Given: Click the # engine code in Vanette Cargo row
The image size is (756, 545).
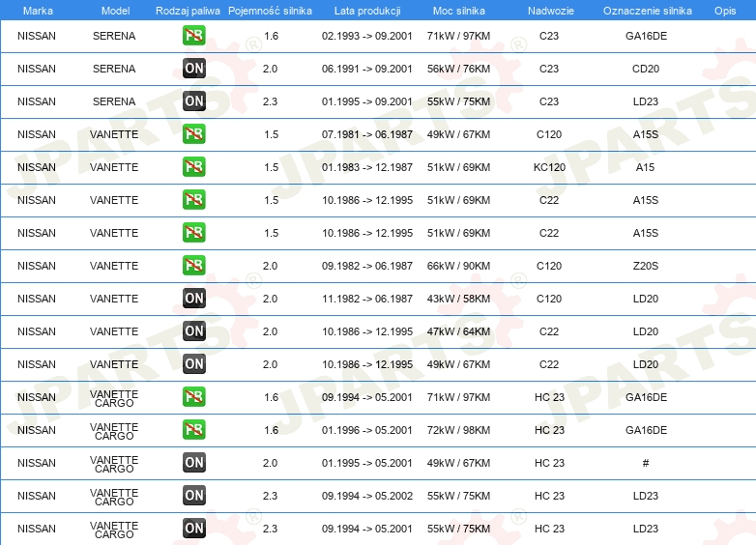Looking at the screenshot, I should pos(646,463).
